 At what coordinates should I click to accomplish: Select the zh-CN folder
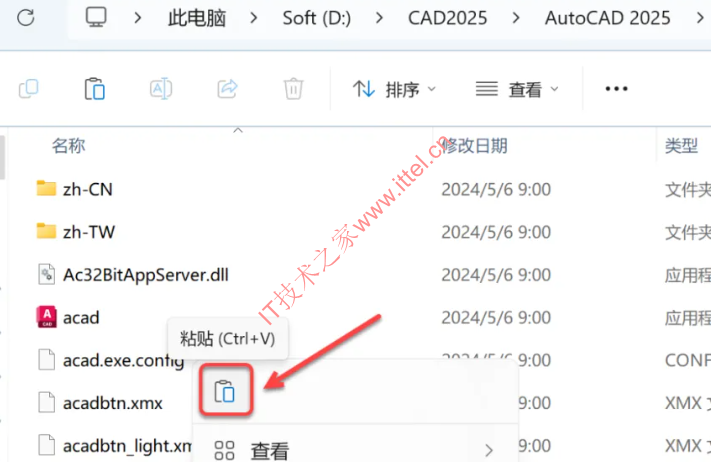[x=87, y=190]
